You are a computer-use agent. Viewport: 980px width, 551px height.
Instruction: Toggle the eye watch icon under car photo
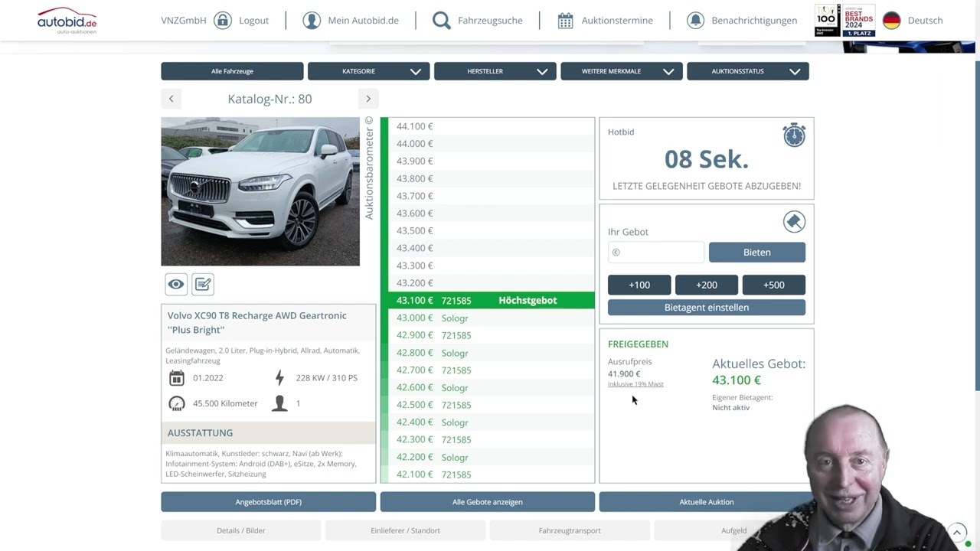[x=176, y=284]
